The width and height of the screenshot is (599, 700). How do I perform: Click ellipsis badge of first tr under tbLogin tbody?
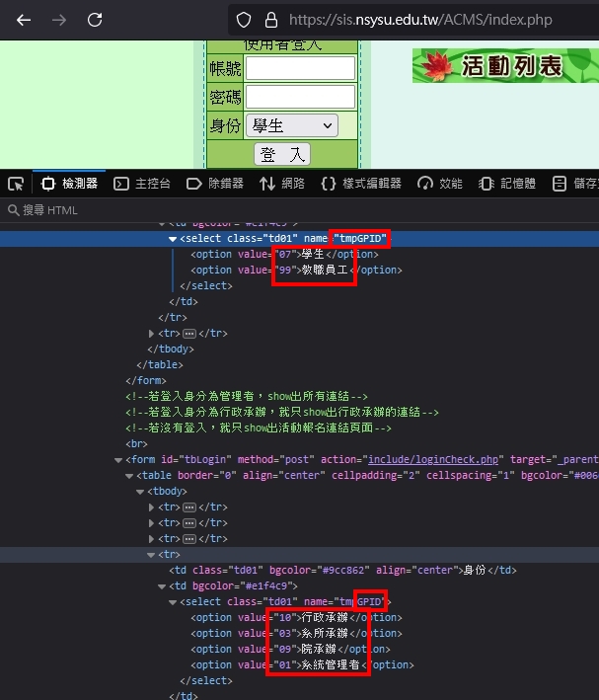(189, 507)
